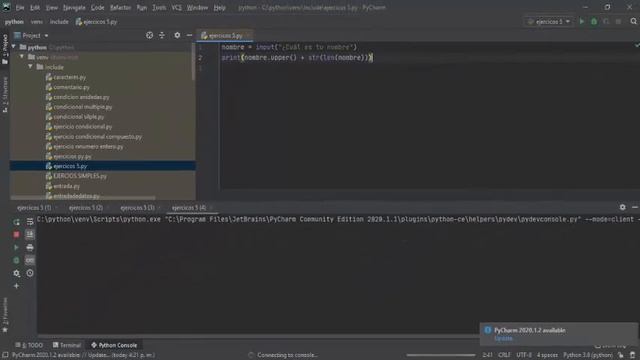Click project tree horizontal scrollbar
This screenshot has width=640, height=360.
tap(82, 198)
